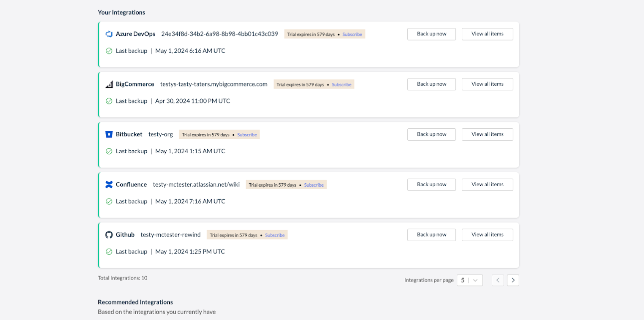The image size is (644, 320).
Task: Click Github trial expires in 579 days badge
Action: click(247, 235)
